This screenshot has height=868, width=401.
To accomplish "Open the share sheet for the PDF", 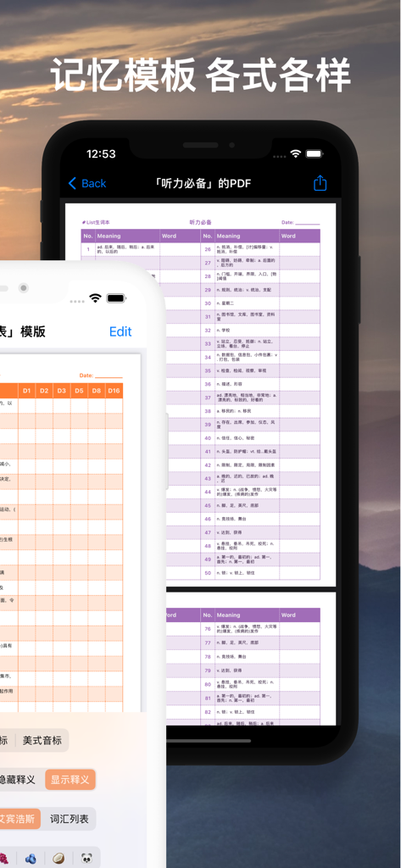I will coord(320,183).
